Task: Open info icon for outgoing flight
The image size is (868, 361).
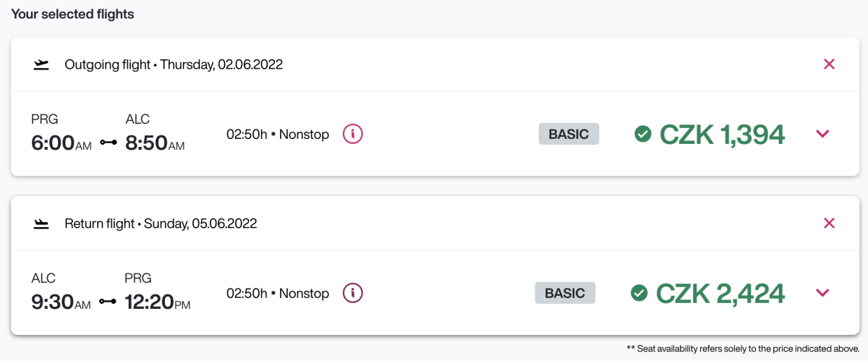Action: [352, 134]
